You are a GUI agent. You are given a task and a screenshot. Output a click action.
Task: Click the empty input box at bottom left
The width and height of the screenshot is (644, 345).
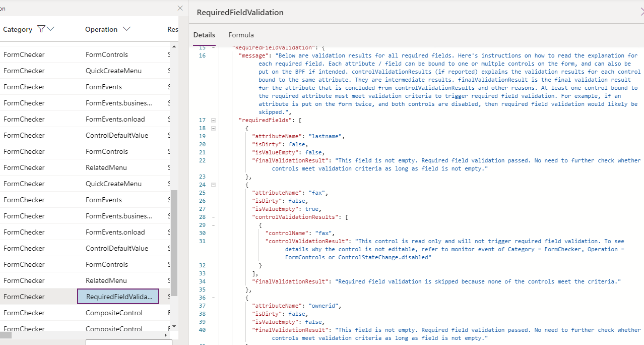click(x=128, y=342)
